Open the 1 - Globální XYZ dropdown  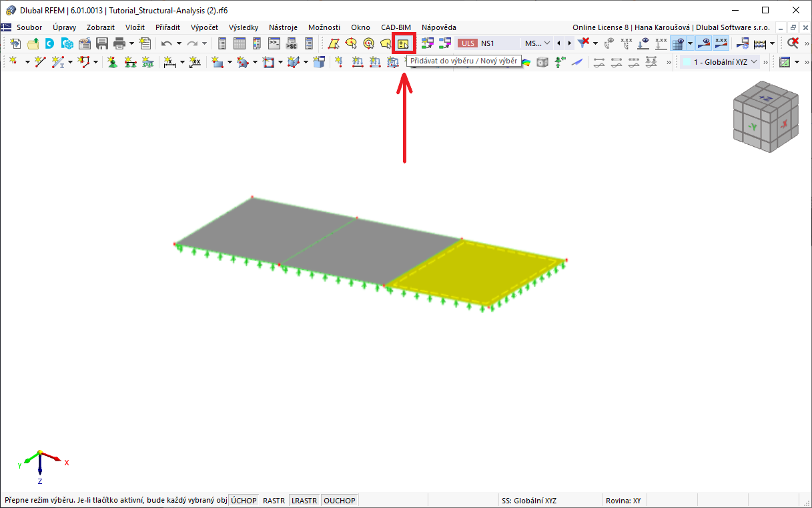(x=720, y=61)
